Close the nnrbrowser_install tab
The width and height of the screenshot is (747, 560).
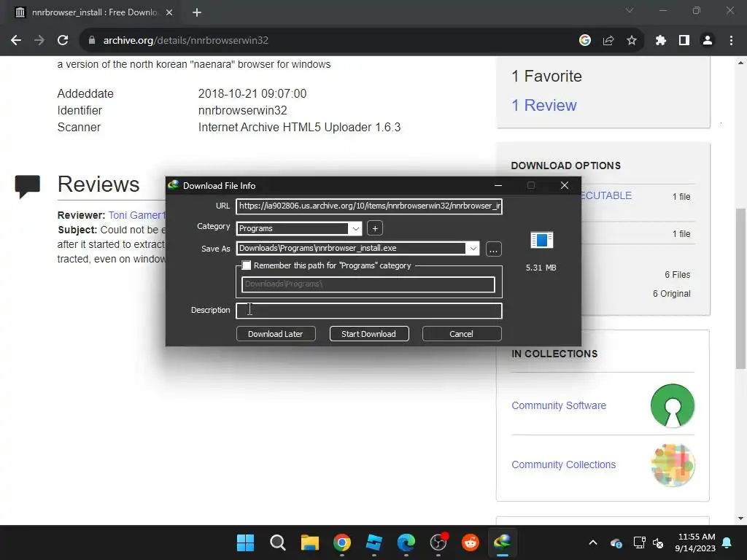click(x=169, y=12)
